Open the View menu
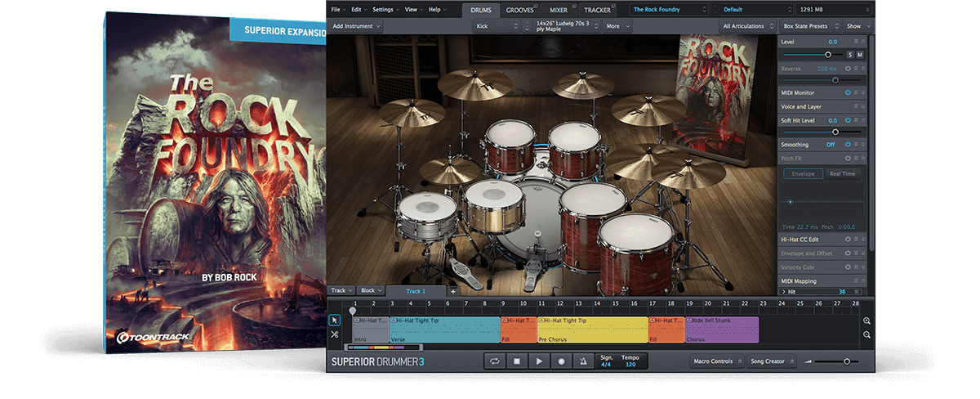This screenshot has height=399, width=980. pyautogui.click(x=412, y=10)
